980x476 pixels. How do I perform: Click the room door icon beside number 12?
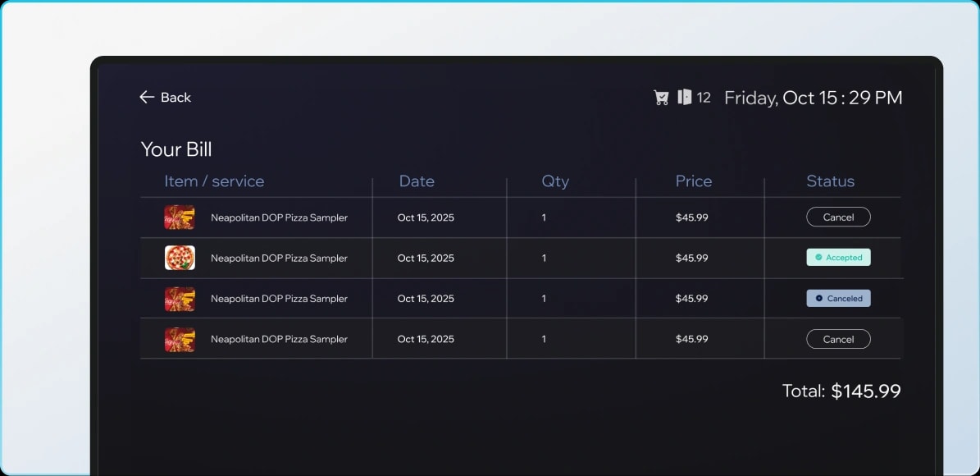pos(687,97)
